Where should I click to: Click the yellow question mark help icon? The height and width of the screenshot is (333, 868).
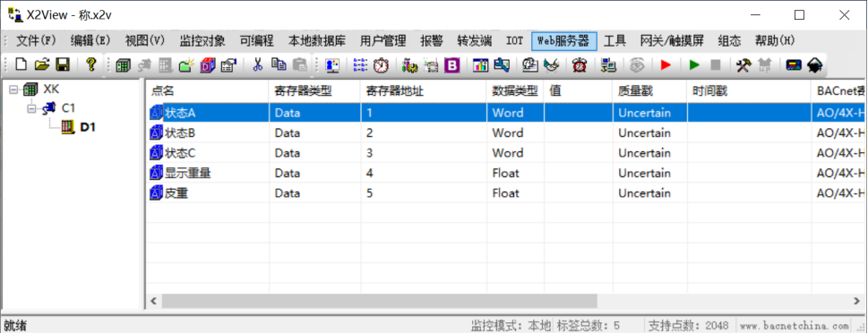click(91, 64)
